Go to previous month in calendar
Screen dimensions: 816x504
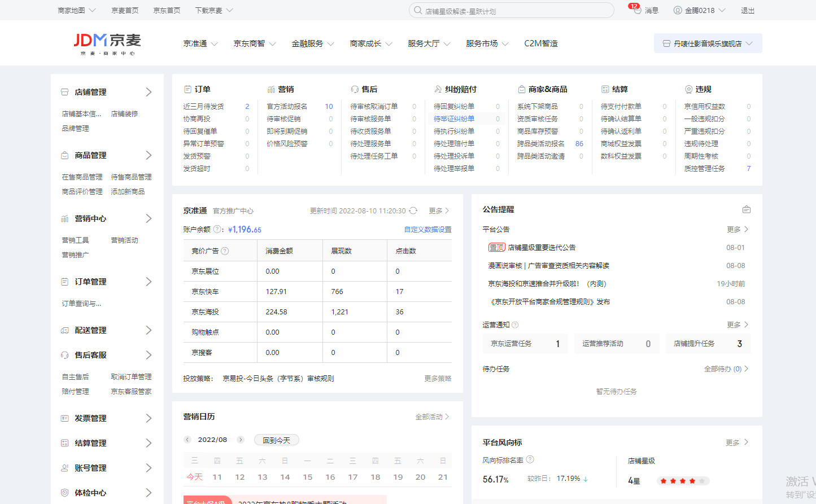tap(187, 440)
